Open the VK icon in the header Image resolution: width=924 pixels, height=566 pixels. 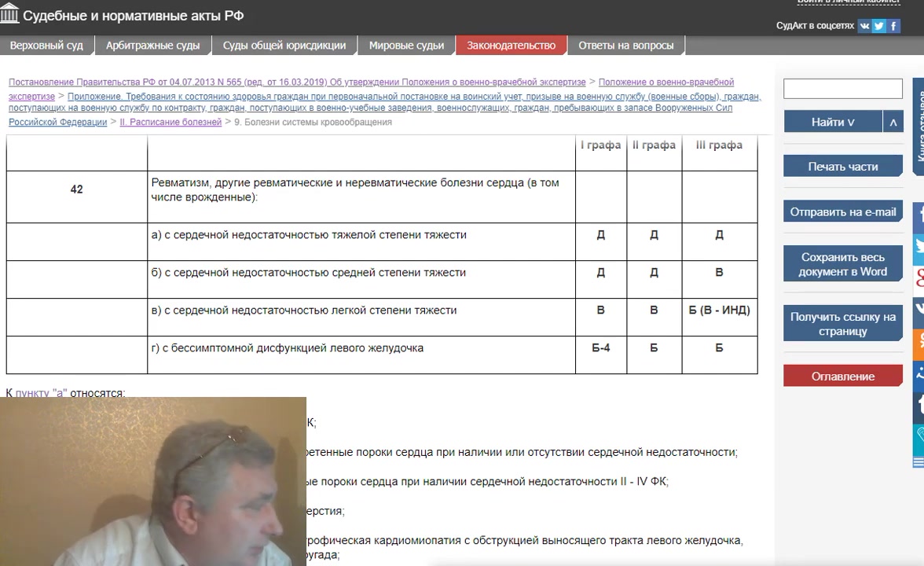864,26
